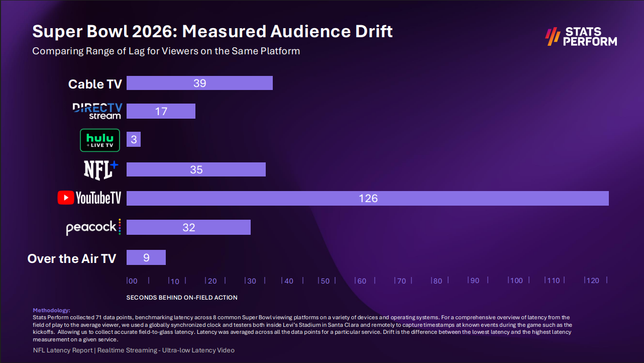Screen dimensions: 644x363
Task: Click the NFL Latency Report link
Action: 62,350
